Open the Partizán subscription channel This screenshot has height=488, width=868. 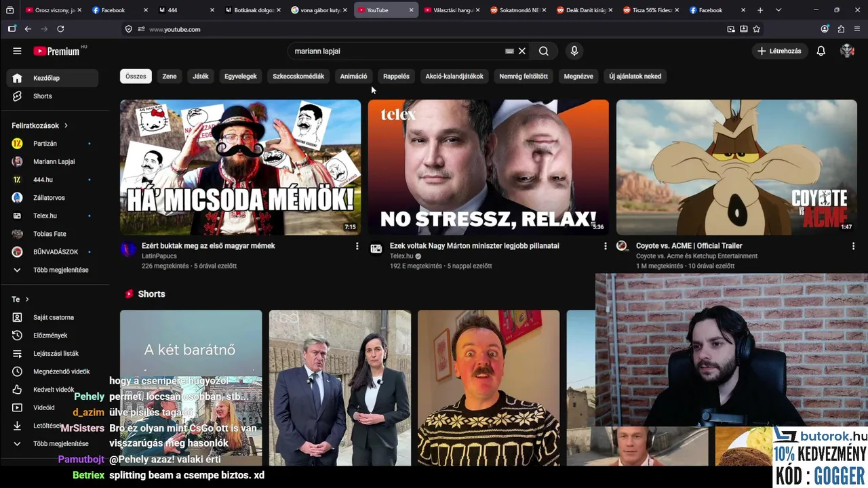53,144
